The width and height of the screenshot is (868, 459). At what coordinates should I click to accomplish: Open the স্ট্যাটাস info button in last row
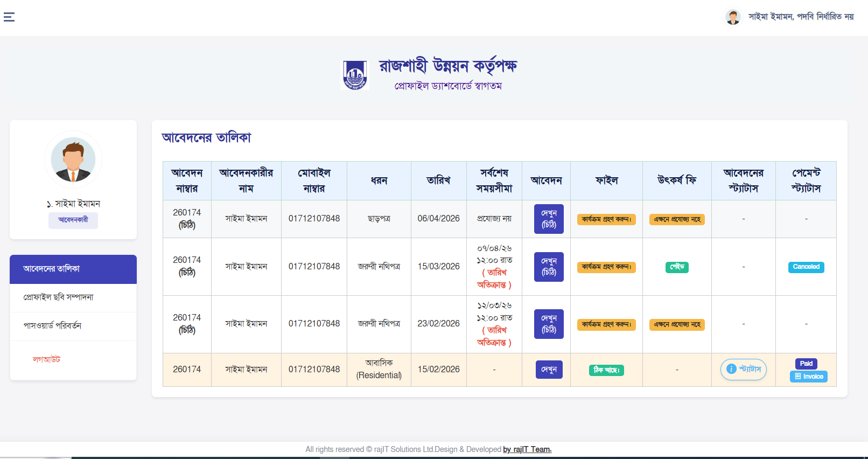tap(743, 370)
